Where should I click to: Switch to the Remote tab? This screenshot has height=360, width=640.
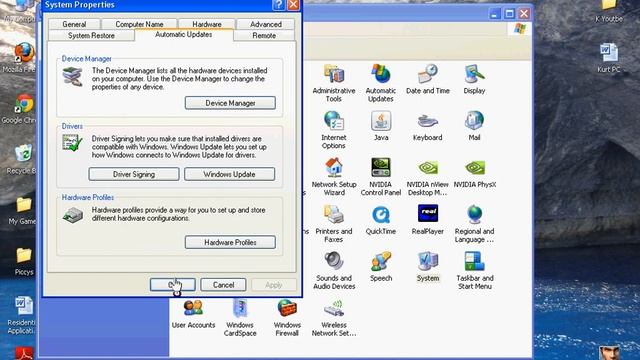tap(264, 36)
